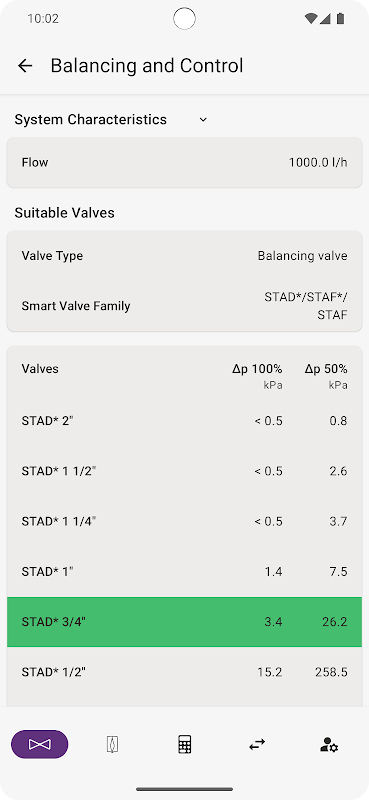The image size is (369, 800).
Task: Tap the Δp 50% column header
Action: tap(326, 375)
